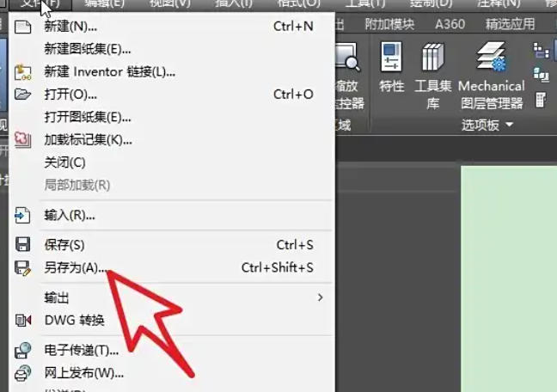This screenshot has width=557, height=392.
Task: Select Save (保存) menu entry
Action: coord(171,245)
